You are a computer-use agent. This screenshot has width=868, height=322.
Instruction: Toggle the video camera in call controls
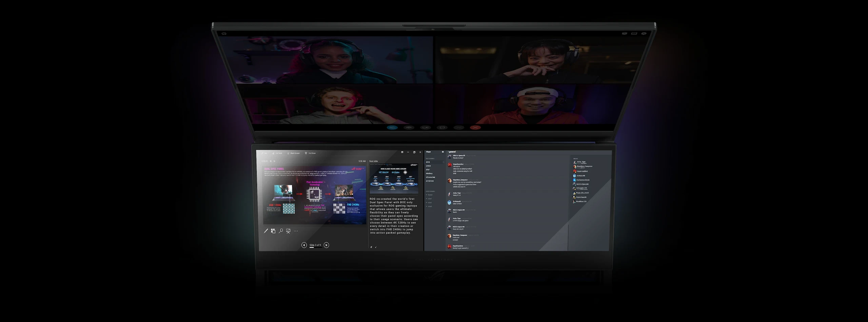[426, 127]
